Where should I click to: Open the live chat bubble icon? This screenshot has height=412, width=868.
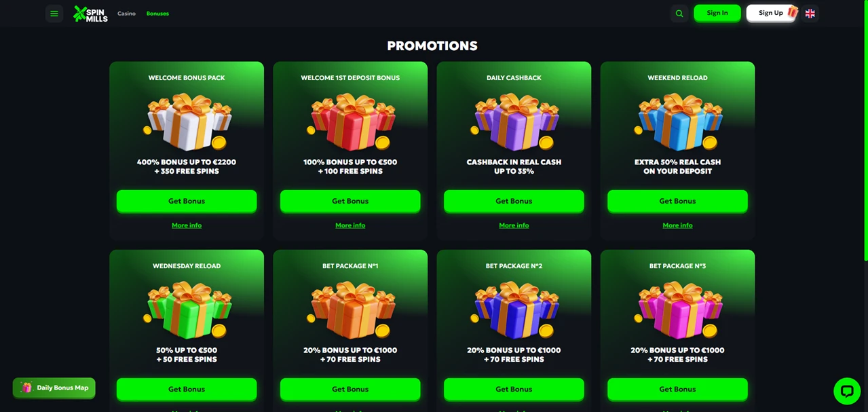847,391
